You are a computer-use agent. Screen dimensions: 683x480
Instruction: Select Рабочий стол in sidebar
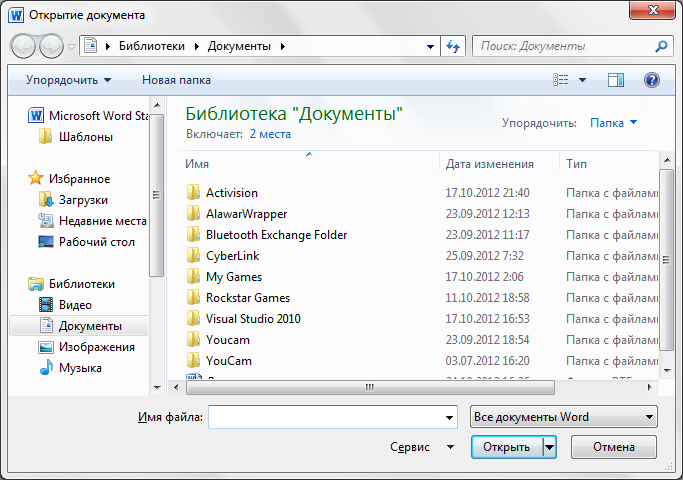point(87,242)
